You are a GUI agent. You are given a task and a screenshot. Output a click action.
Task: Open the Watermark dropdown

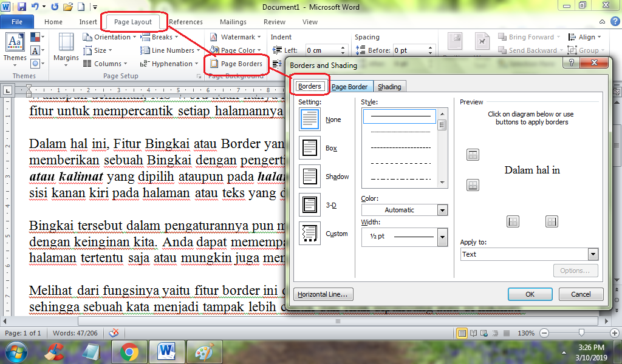tap(235, 37)
